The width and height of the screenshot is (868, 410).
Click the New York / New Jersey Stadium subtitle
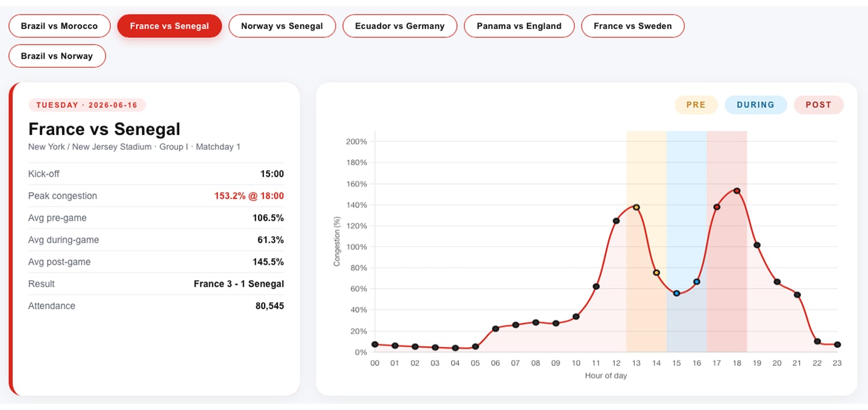pos(134,147)
